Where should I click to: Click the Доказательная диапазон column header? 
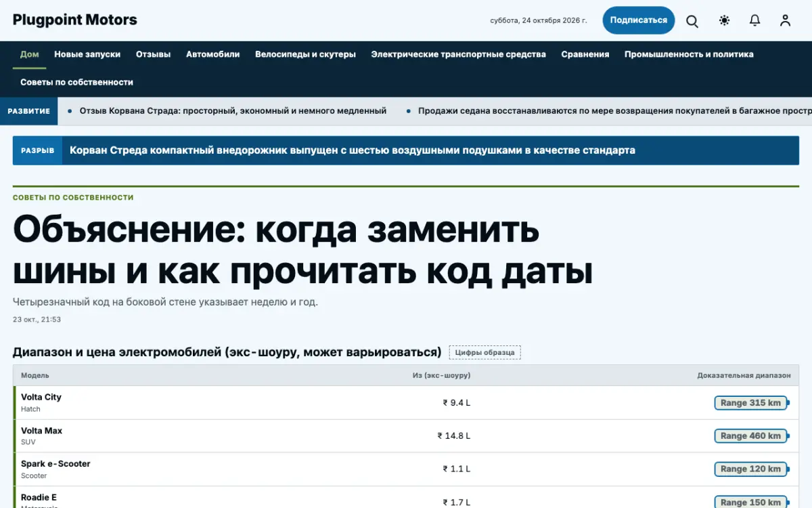(744, 375)
